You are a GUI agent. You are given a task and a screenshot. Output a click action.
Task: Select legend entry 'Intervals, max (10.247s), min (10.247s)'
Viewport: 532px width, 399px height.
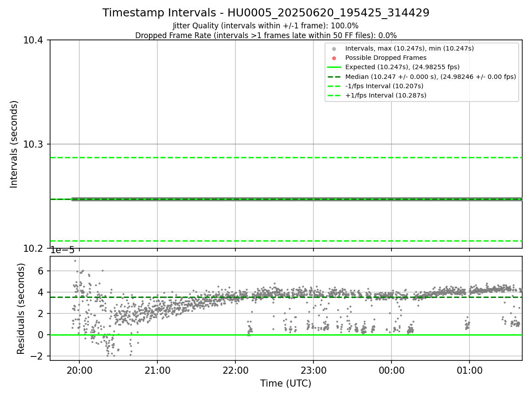(410, 48)
